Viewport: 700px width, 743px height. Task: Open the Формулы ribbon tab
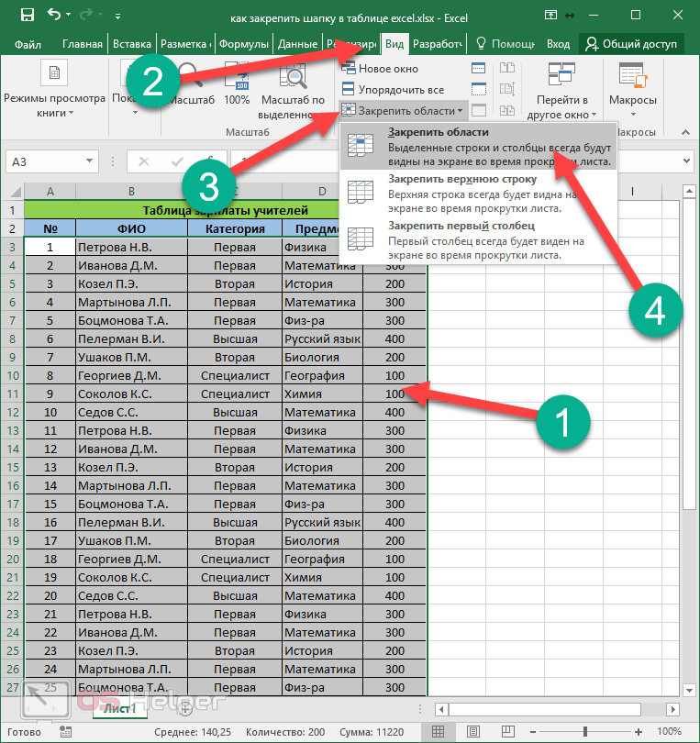click(x=244, y=45)
